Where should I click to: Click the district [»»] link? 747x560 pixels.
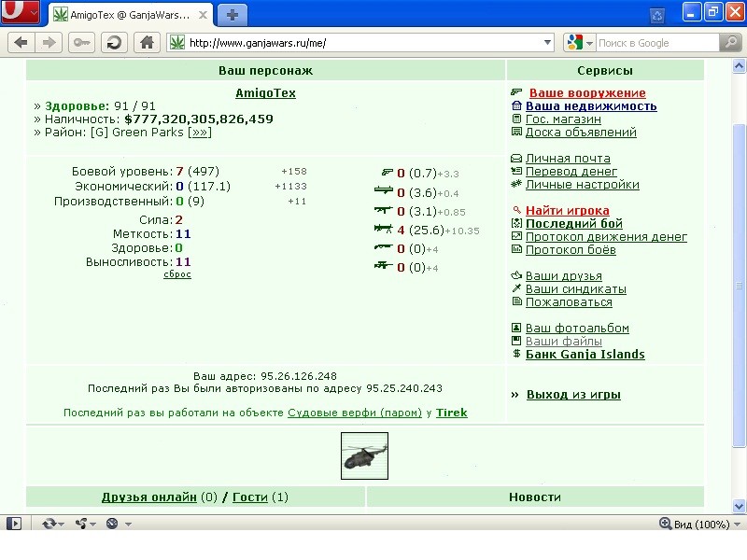pyautogui.click(x=200, y=132)
